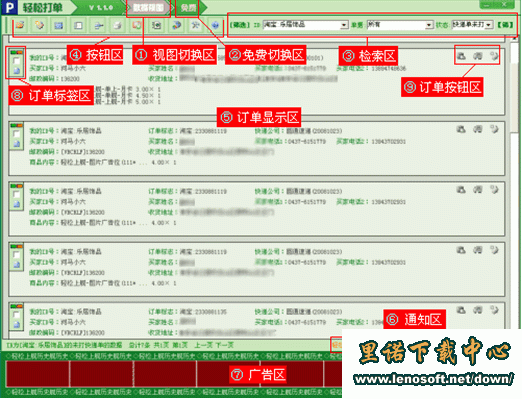Click the colorful pie-chart icon in the toolbar
Image resolution: width=522 pixels, height=399 pixels.
tap(176, 25)
